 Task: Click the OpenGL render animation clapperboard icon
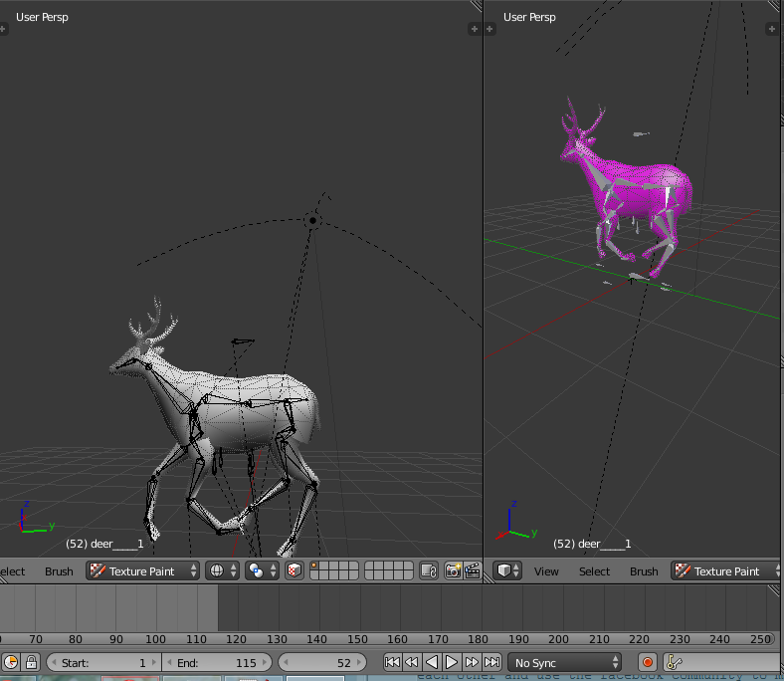point(472,570)
